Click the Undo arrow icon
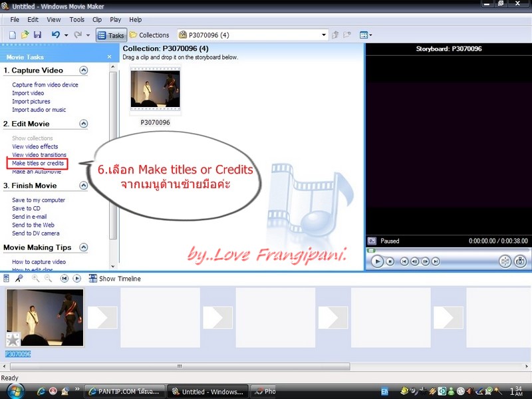This screenshot has width=532, height=399. point(56,35)
